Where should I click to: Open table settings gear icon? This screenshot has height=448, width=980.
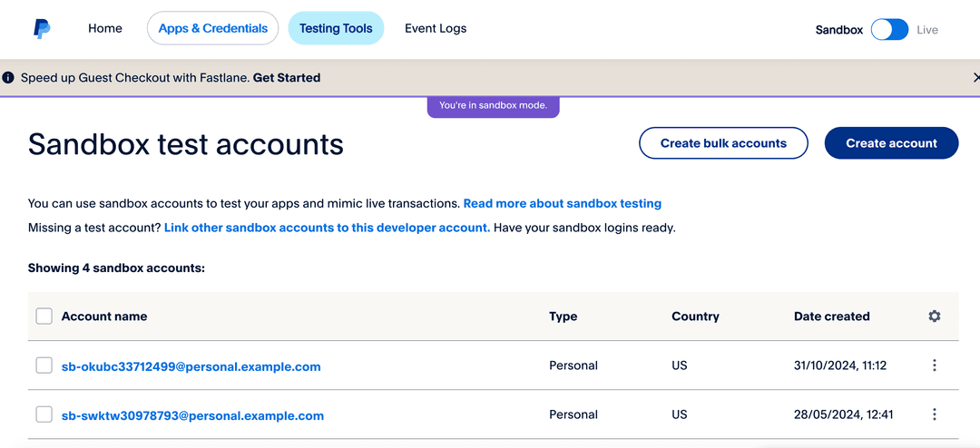[x=935, y=317]
